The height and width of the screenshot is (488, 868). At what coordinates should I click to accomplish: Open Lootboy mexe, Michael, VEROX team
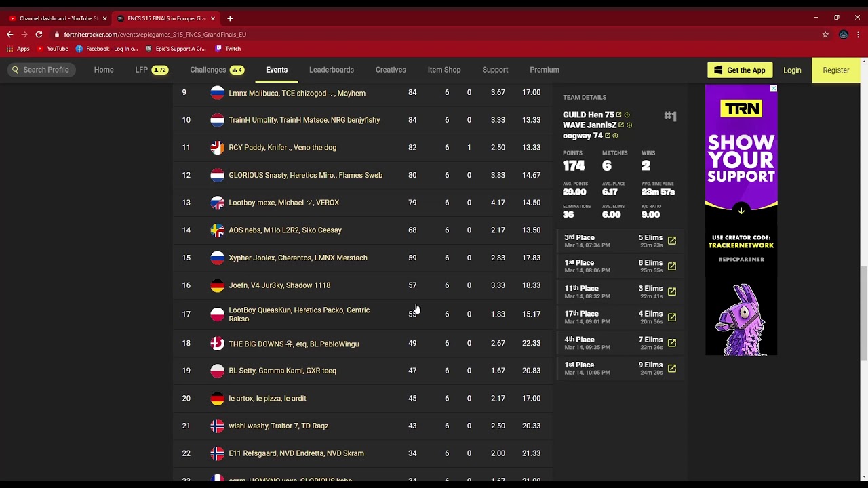click(284, 203)
